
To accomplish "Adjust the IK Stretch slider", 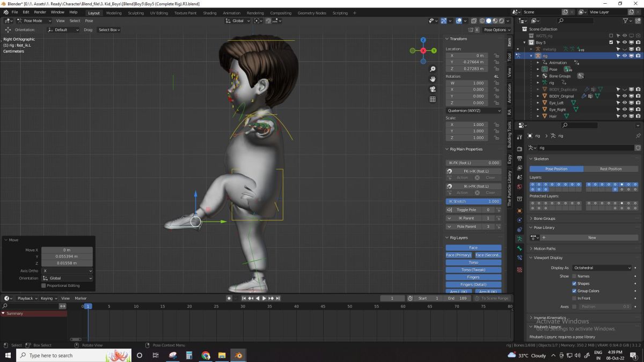I will (473, 201).
